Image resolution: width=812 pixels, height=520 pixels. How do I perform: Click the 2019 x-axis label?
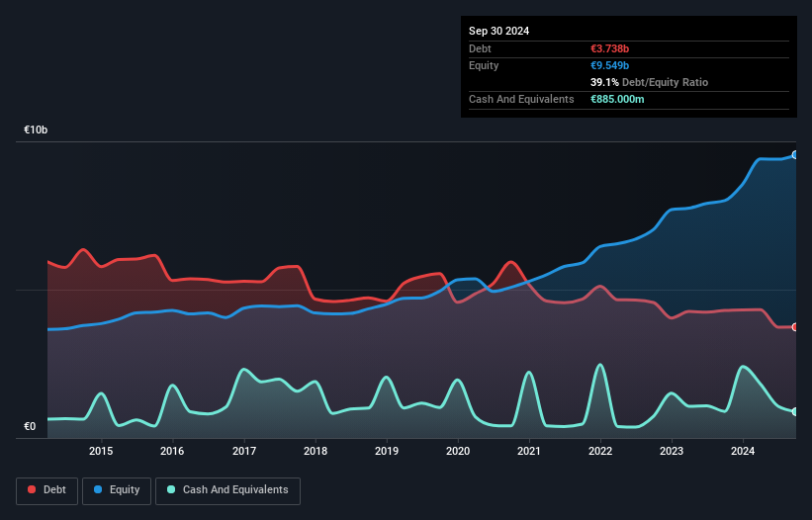[387, 451]
